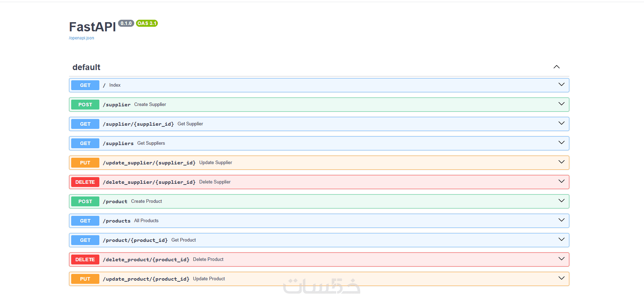Click the /product path of Create Product

coord(115,201)
